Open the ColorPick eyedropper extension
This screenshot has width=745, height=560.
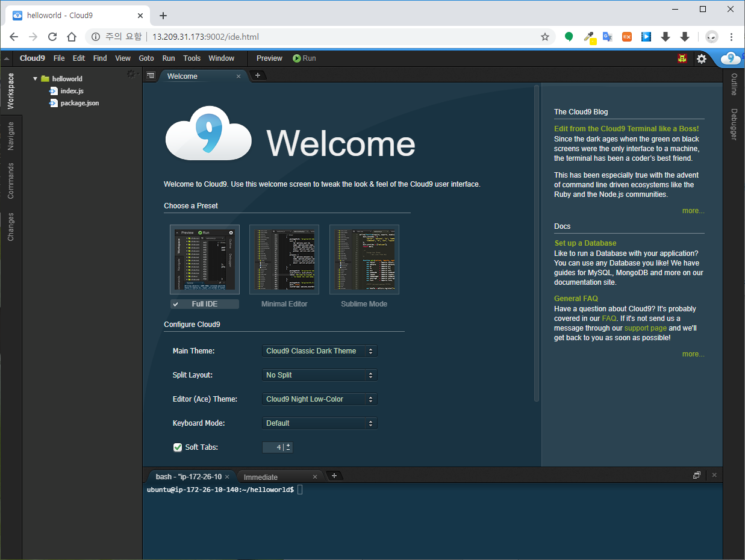(589, 37)
